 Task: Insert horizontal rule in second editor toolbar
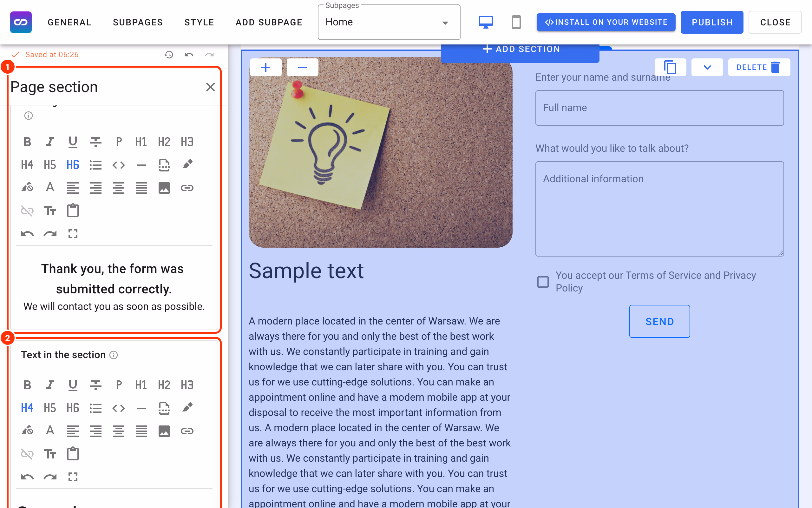[141, 408]
